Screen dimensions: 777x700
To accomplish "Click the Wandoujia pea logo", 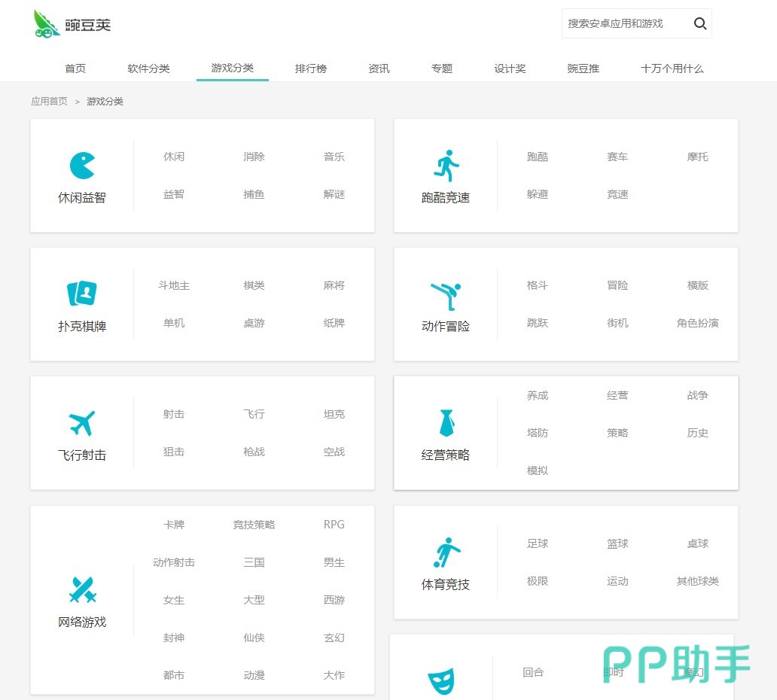I will (47, 24).
